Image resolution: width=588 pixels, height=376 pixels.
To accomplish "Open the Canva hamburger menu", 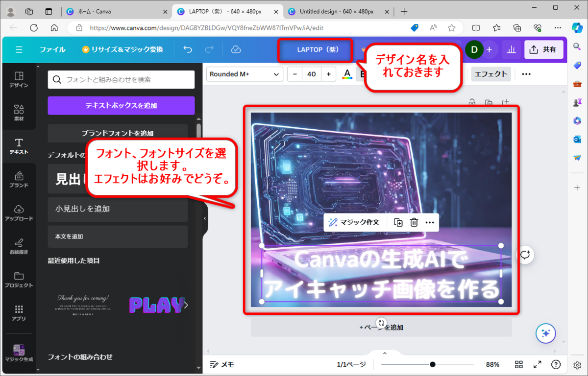I will pos(19,49).
